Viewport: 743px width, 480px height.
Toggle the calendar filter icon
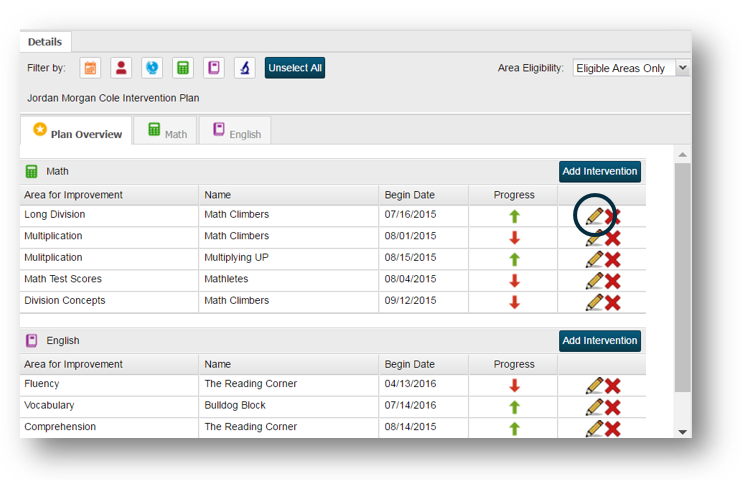point(90,68)
